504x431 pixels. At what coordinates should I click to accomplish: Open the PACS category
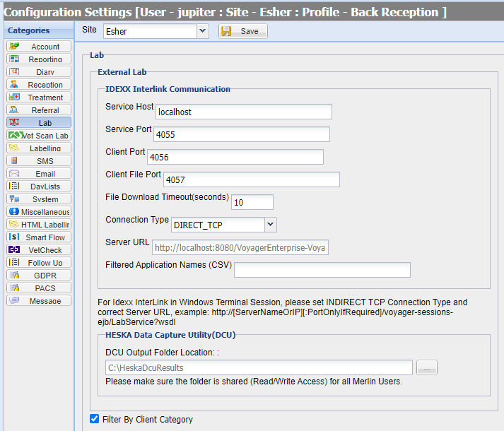pyautogui.click(x=39, y=288)
